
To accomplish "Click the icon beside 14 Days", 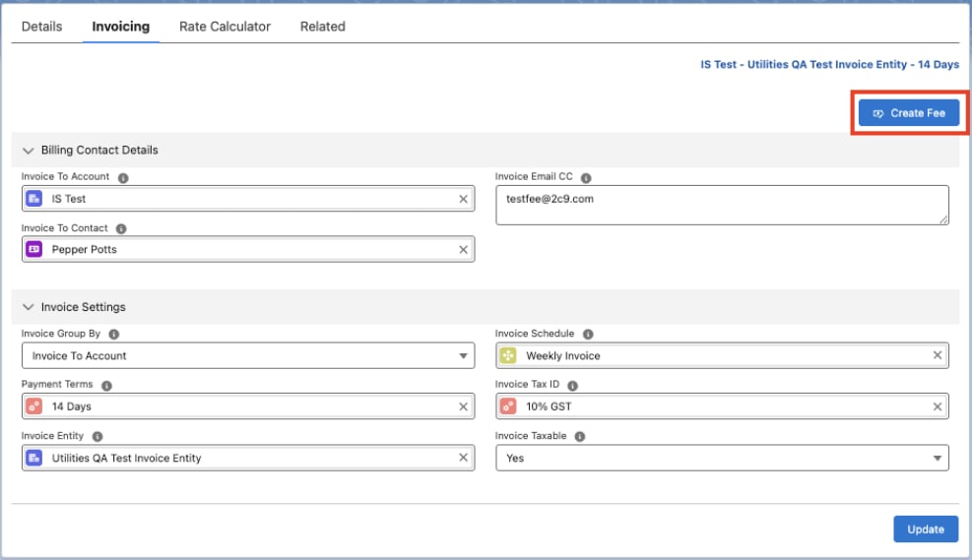I will (x=34, y=406).
